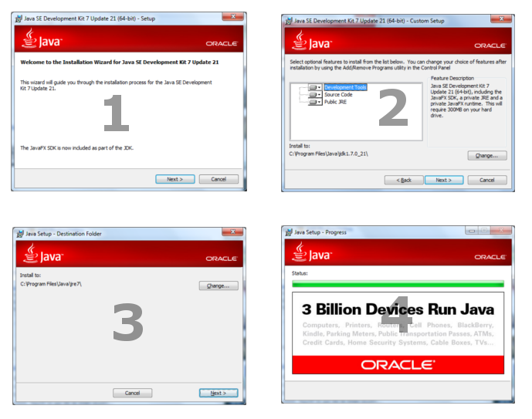Click the Java icon in Custom Setup title bar
Viewport: 532px width, 419px height.
[x=289, y=21]
